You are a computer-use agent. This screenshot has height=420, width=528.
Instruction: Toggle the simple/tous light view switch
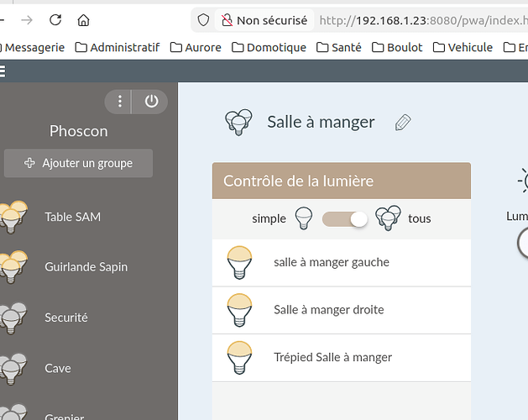click(x=346, y=219)
